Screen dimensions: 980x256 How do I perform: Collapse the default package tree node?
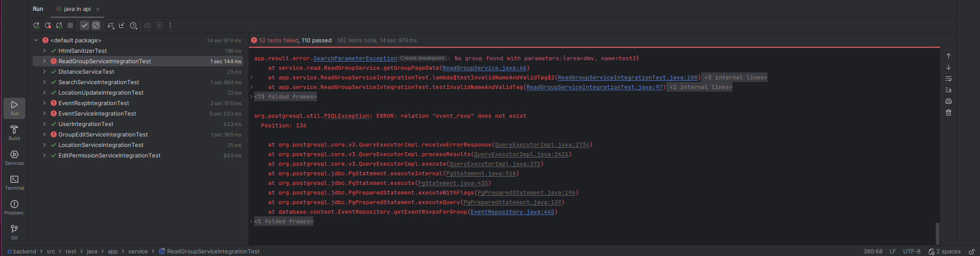coord(36,41)
